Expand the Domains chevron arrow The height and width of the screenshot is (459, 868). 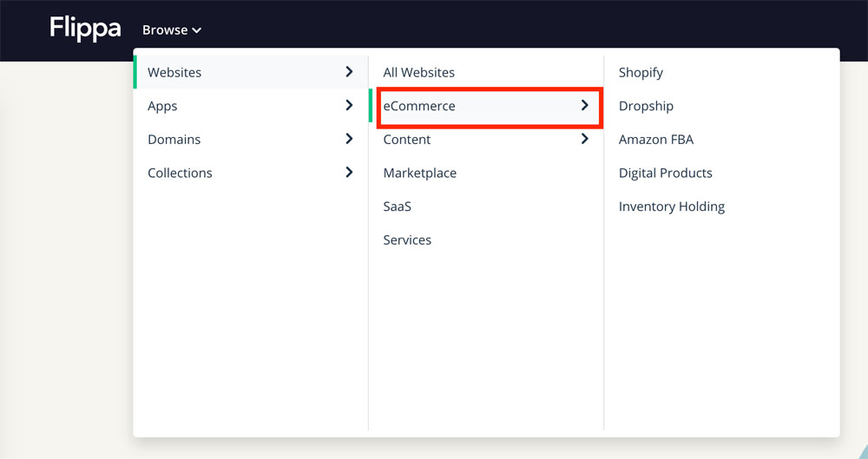pyautogui.click(x=349, y=139)
